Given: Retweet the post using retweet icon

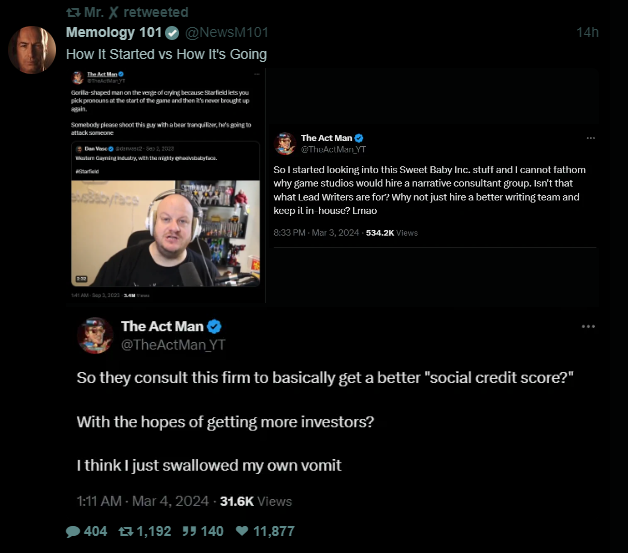Looking at the screenshot, I should tap(126, 531).
